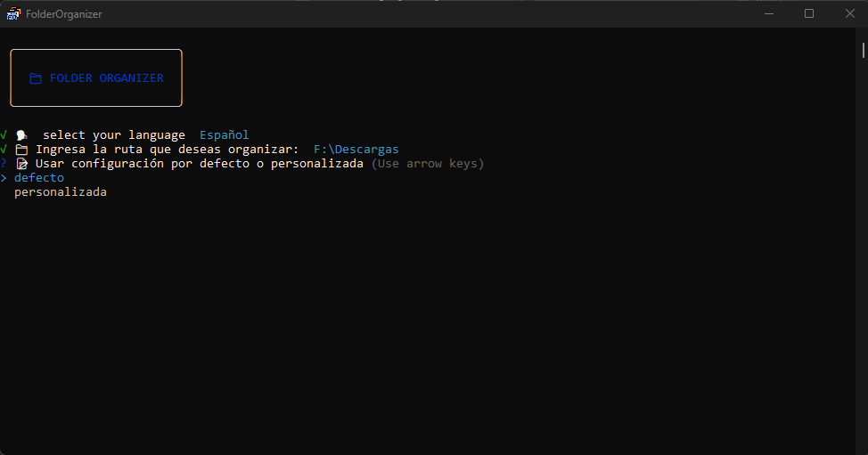
Task: Close the FolderOrganizer window
Action: pyautogui.click(x=850, y=14)
